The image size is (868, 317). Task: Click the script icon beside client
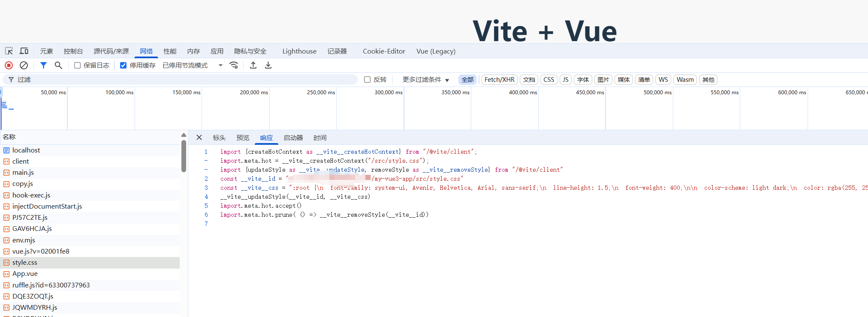(x=6, y=161)
